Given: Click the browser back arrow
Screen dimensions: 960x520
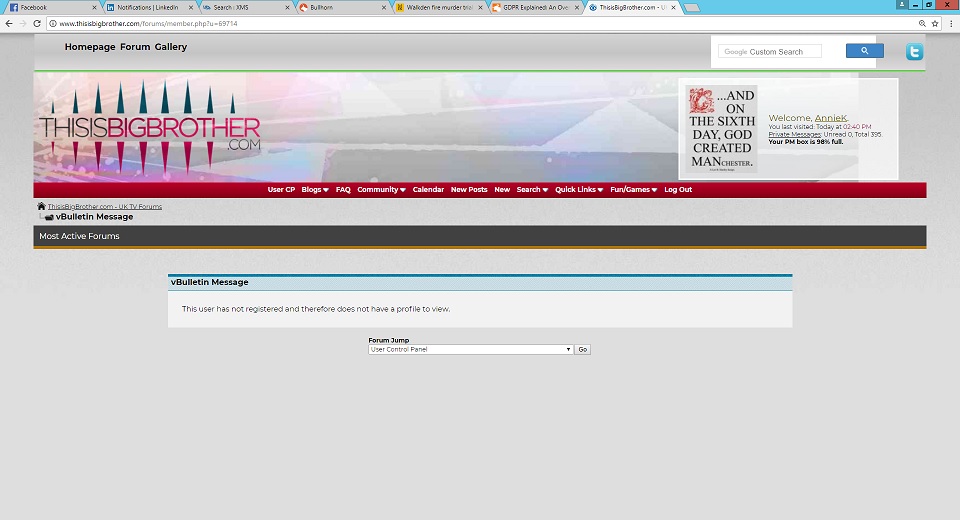Looking at the screenshot, I should point(9,23).
